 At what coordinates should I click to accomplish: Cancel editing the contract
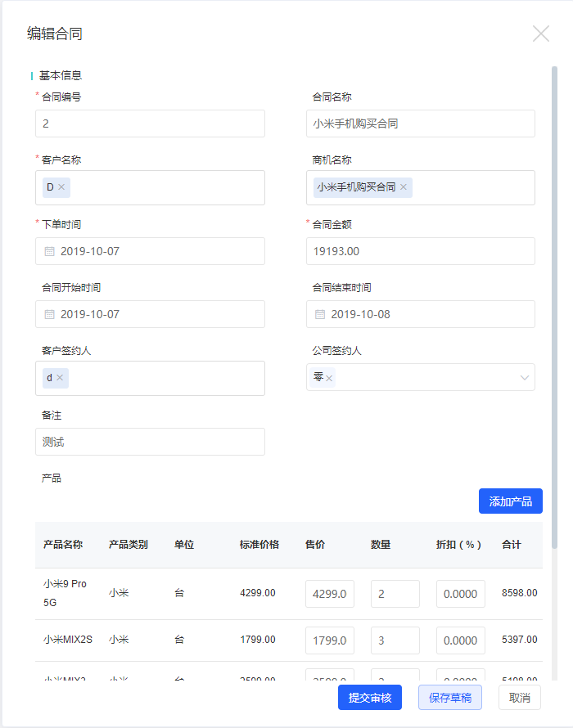point(520,698)
